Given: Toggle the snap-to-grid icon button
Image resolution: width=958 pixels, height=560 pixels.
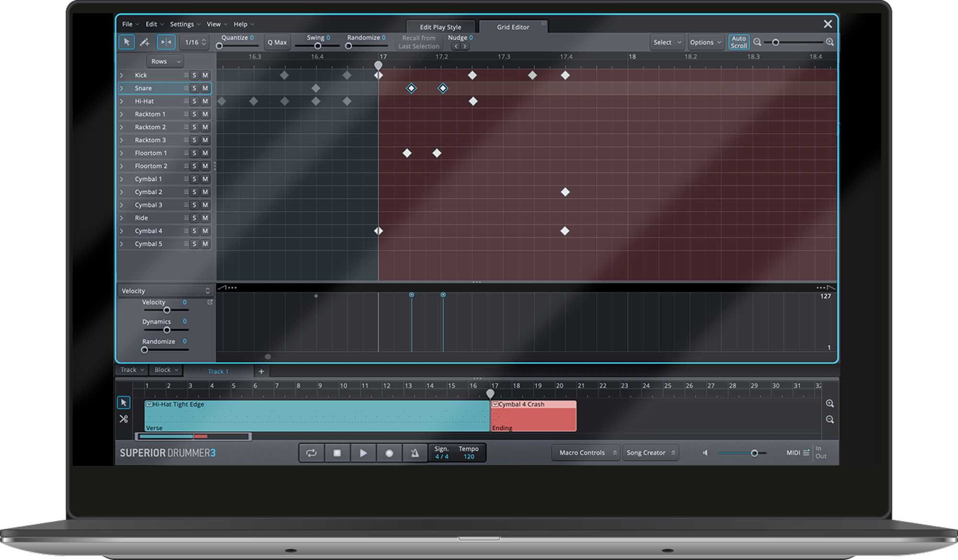Looking at the screenshot, I should pyautogui.click(x=166, y=42).
